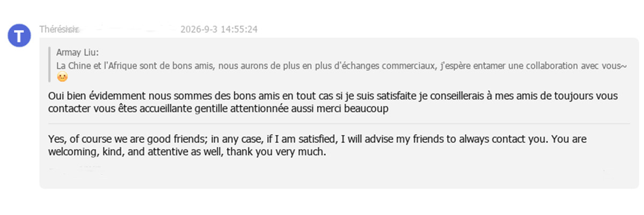Click the phrase "advise my friends" in translation
644x215 pixels.
pos(409,139)
